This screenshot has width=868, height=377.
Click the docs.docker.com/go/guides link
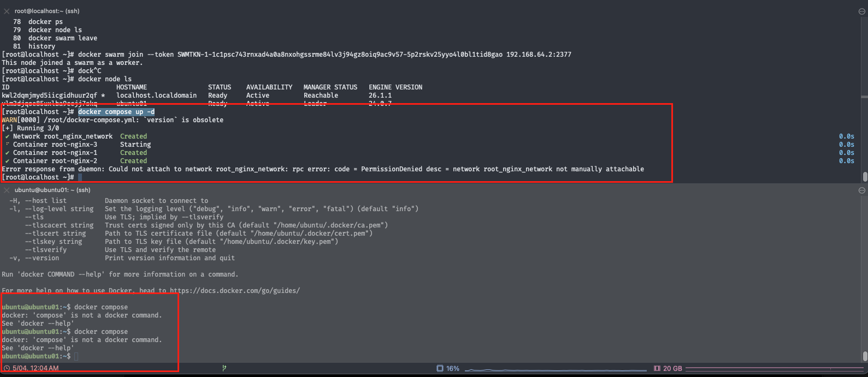235,291
